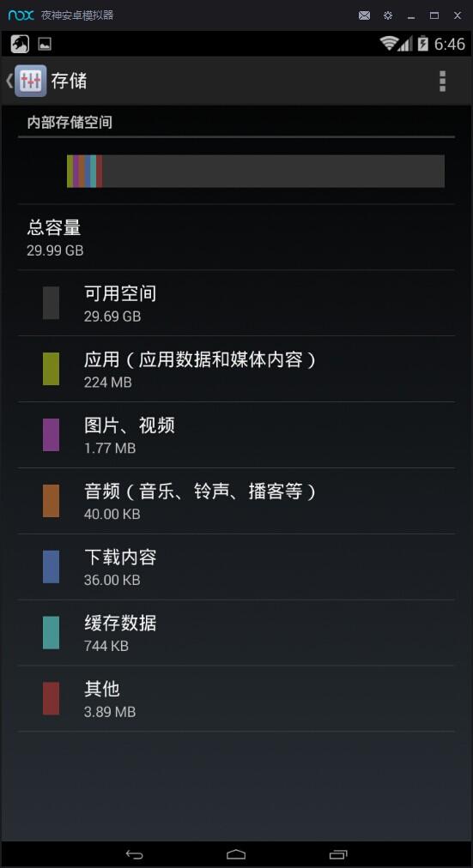Select the 音频 audio storage entry
This screenshot has height=868, width=473.
[237, 501]
